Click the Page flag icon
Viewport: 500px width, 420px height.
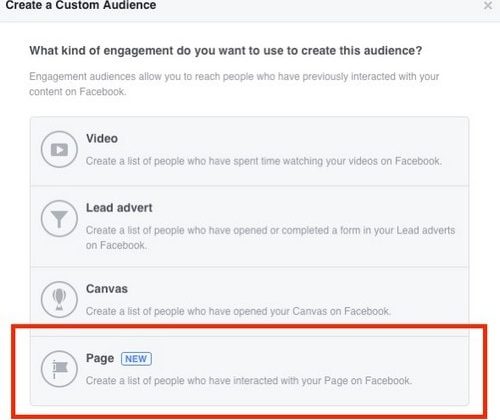59,369
